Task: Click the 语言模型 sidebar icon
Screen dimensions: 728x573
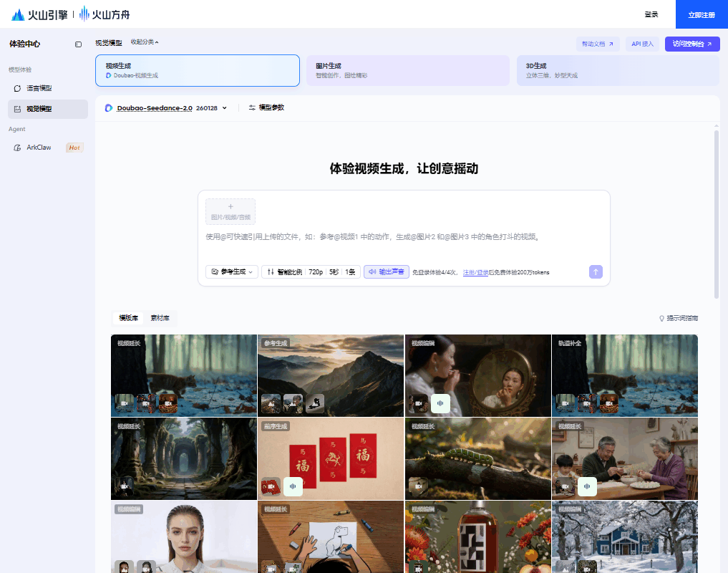Action: (x=18, y=88)
